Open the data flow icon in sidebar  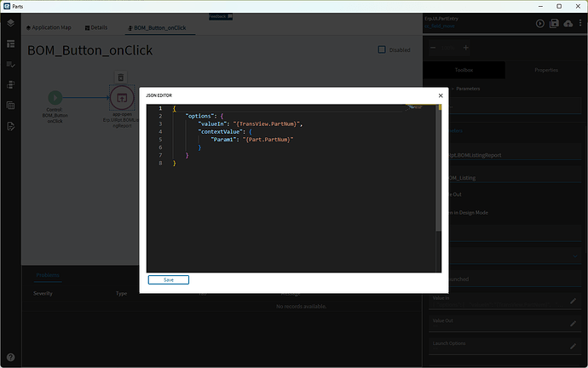11,85
